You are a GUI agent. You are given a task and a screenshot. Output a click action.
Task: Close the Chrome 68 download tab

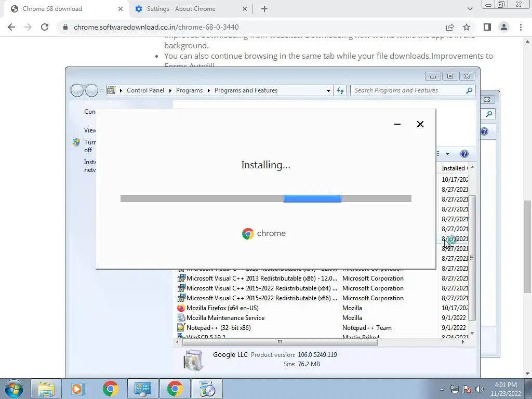pyautogui.click(x=121, y=9)
